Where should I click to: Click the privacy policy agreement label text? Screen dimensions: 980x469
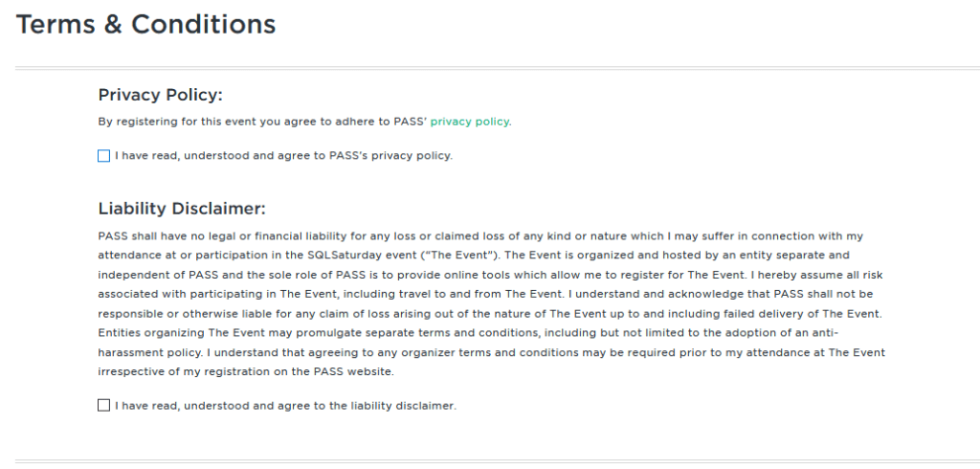pyautogui.click(x=283, y=156)
